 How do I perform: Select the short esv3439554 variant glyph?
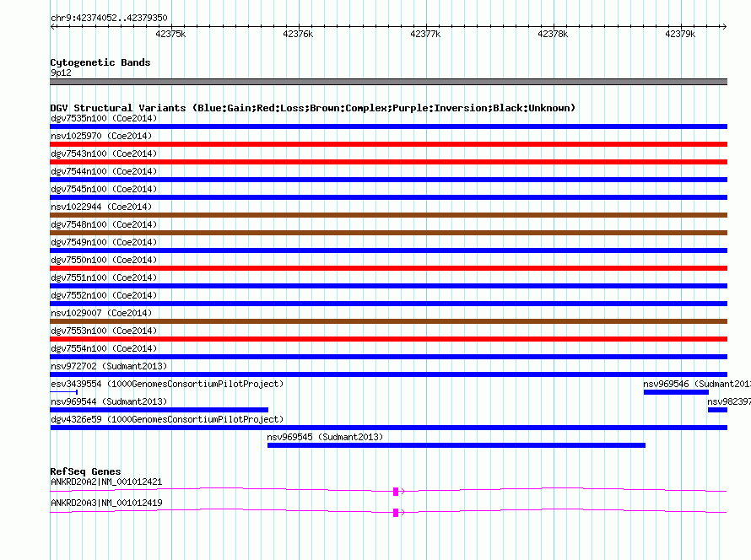[64, 392]
